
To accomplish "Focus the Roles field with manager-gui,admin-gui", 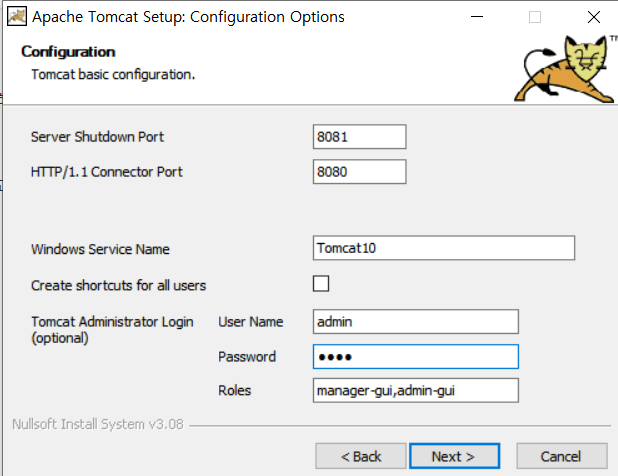I will coord(416,390).
